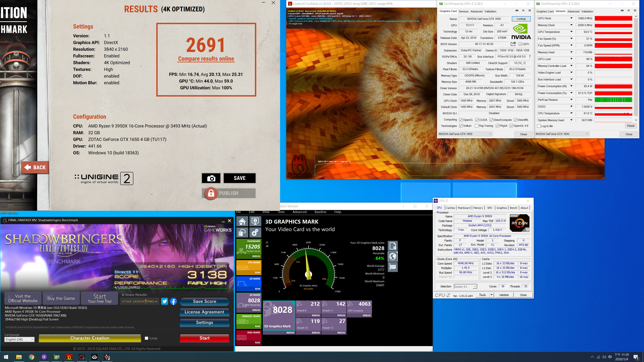Viewport: 644px width, 362px height.
Task: Open Chrome from taskbar
Action: pos(32,357)
